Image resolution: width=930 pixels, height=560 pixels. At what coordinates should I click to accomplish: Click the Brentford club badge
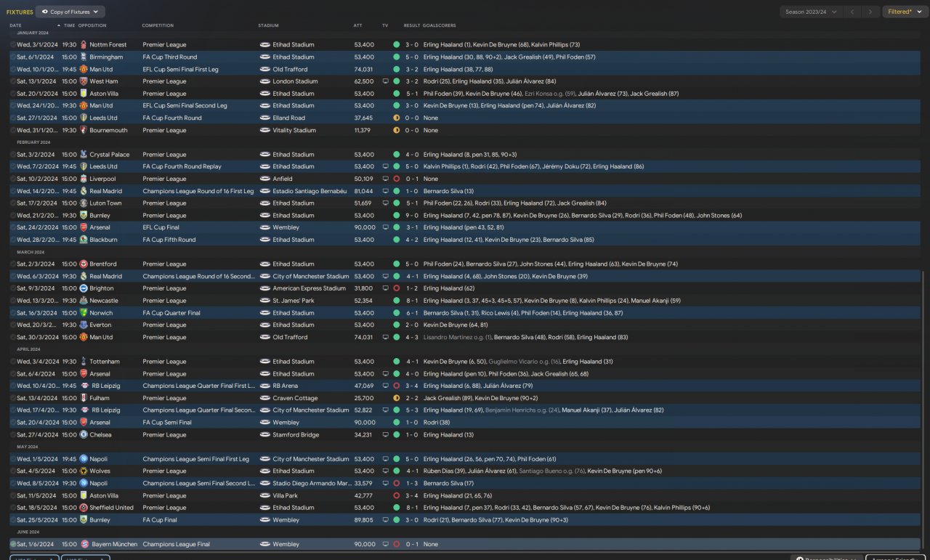(84, 264)
